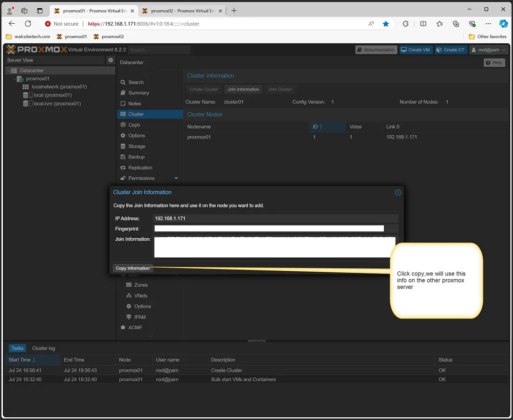
Task: Click the Join Information button
Action: pos(243,89)
